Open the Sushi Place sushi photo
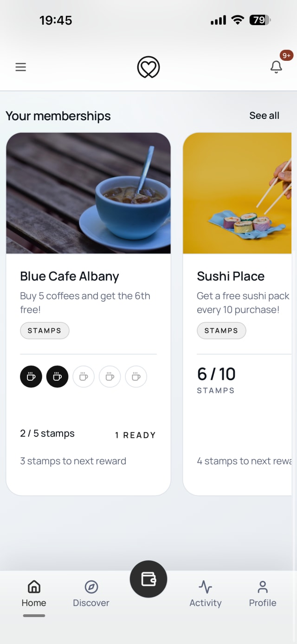This screenshot has height=644, width=297. pyautogui.click(x=237, y=193)
